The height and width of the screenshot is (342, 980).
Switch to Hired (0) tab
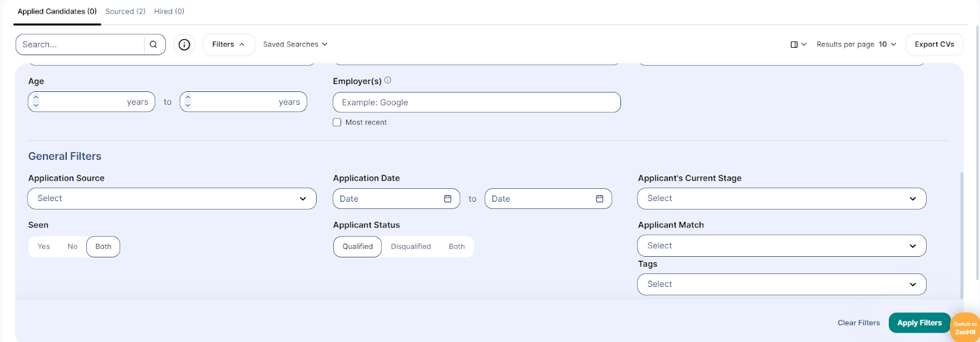click(169, 12)
